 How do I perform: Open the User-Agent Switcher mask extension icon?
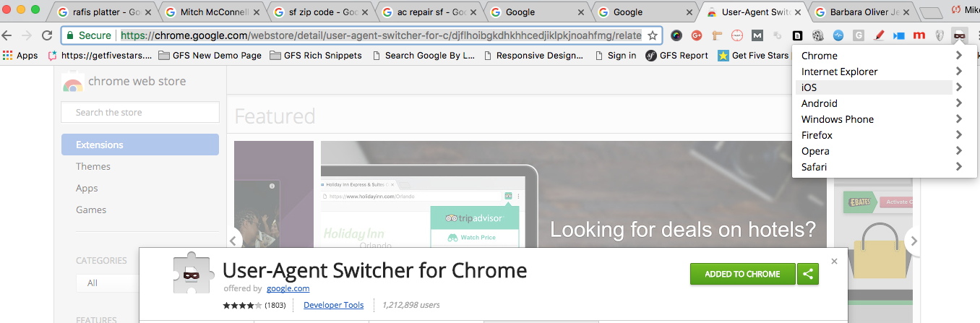960,35
